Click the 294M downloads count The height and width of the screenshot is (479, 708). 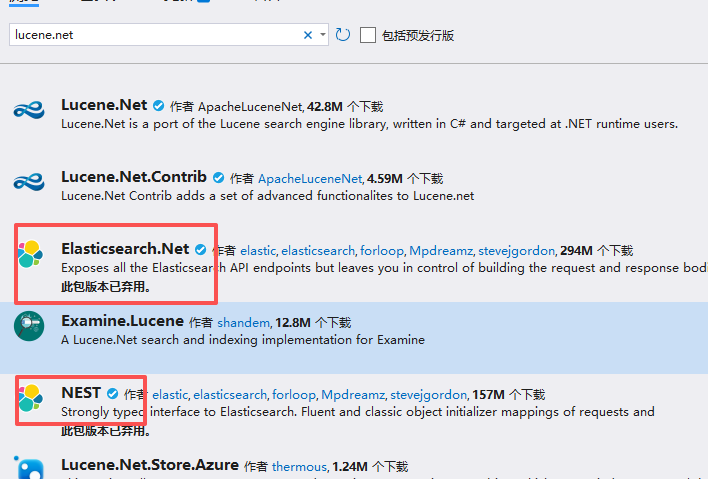tap(576, 251)
